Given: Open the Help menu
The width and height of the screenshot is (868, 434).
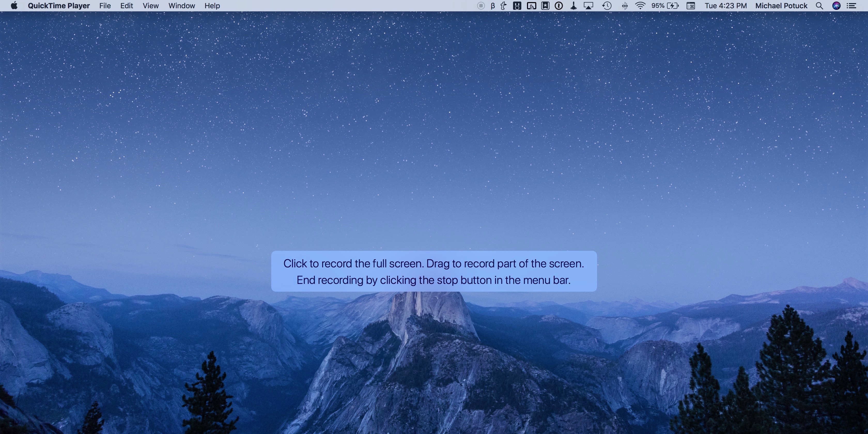Looking at the screenshot, I should pyautogui.click(x=212, y=6).
